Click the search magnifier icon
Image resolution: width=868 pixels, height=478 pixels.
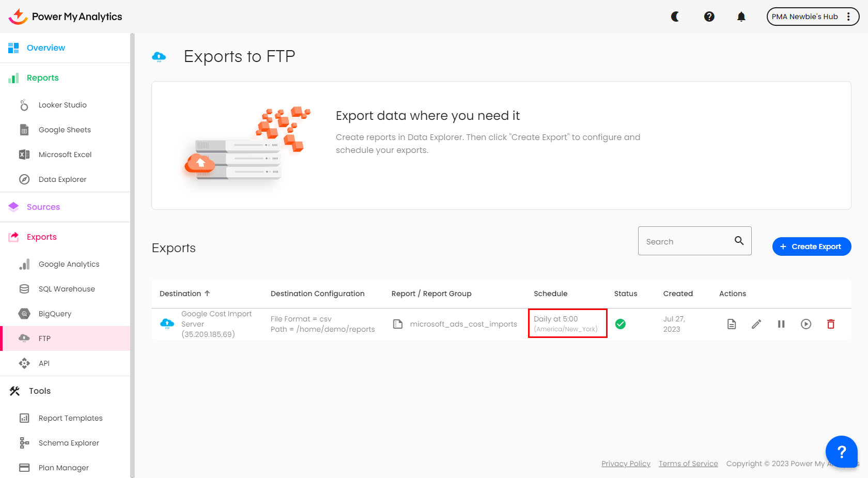(x=739, y=241)
